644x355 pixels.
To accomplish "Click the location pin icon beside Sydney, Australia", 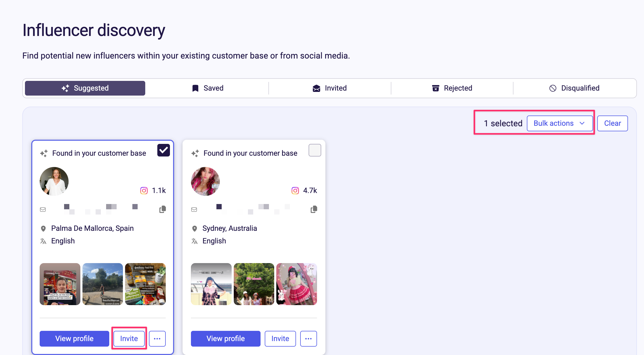I will (x=194, y=228).
